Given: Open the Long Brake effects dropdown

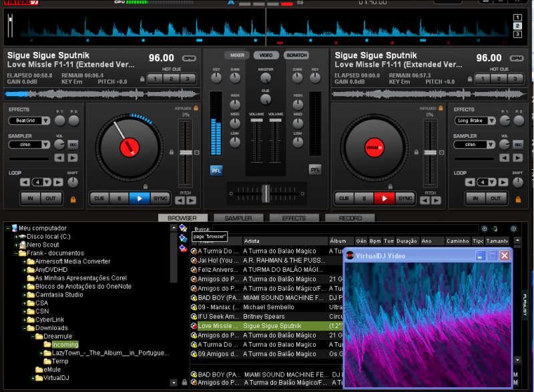Looking at the screenshot, I should coord(491,121).
